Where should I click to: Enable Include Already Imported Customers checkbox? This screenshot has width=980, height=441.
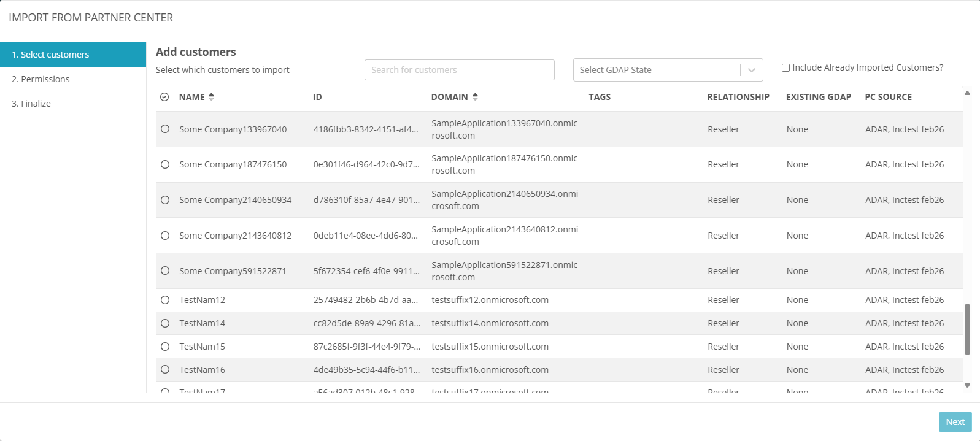(x=785, y=68)
